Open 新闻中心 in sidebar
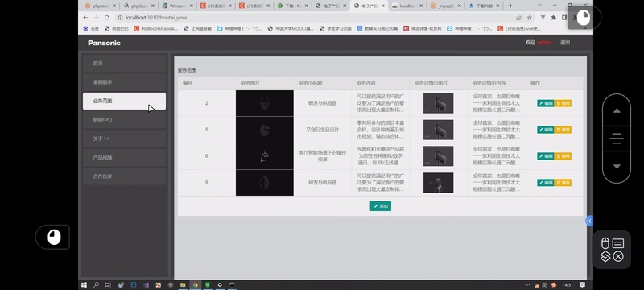Screen dimensions: 644x290 point(125,120)
